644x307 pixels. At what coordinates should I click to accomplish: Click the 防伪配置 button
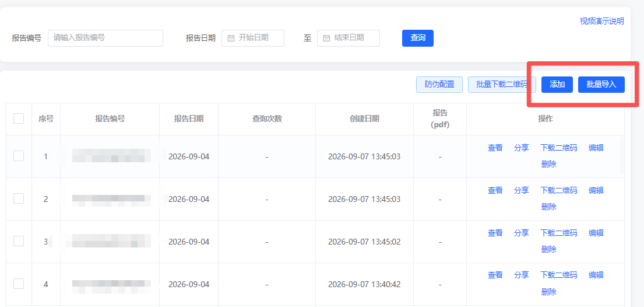pyautogui.click(x=439, y=85)
